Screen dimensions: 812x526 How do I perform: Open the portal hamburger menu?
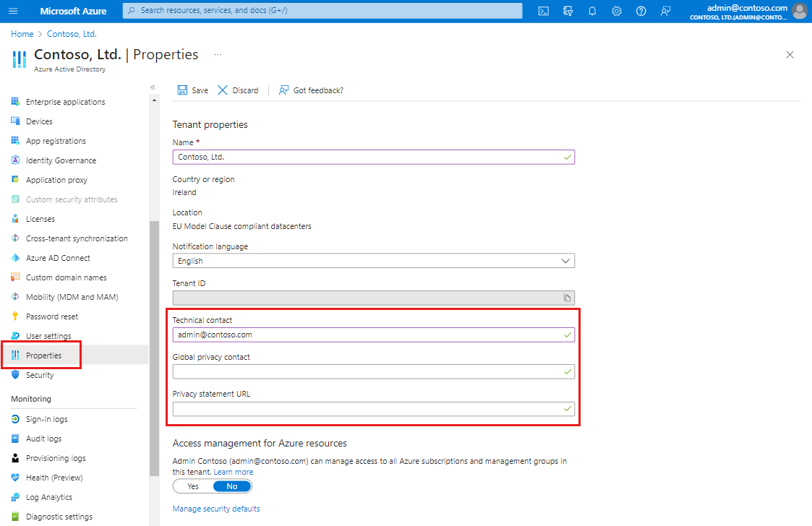point(13,11)
